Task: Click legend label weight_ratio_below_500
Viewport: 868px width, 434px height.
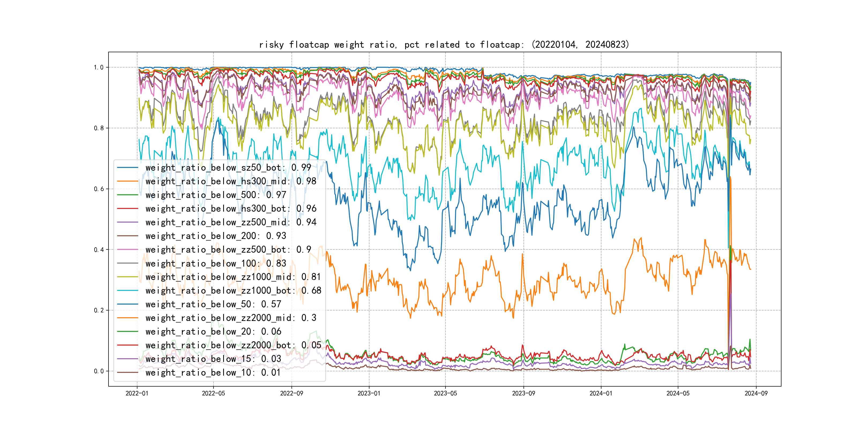Action: [x=216, y=195]
